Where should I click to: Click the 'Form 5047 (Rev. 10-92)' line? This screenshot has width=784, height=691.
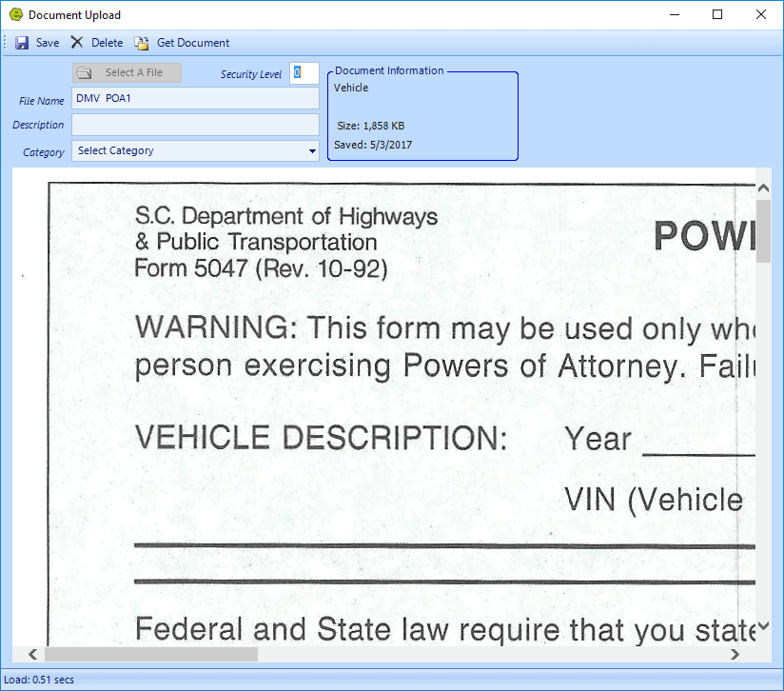point(261,268)
